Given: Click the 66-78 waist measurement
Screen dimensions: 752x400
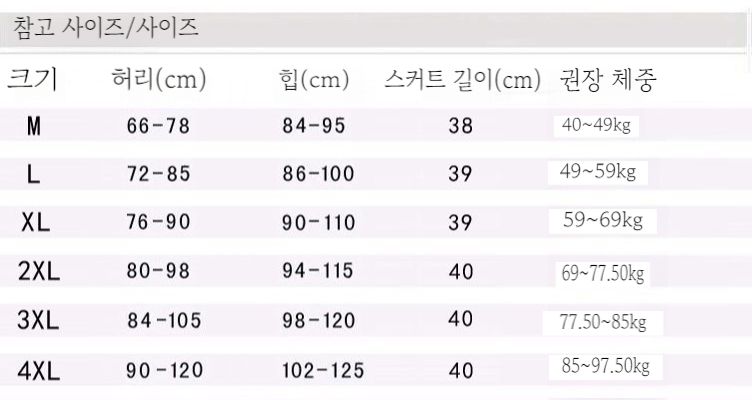Looking at the screenshot, I should coord(158,126).
